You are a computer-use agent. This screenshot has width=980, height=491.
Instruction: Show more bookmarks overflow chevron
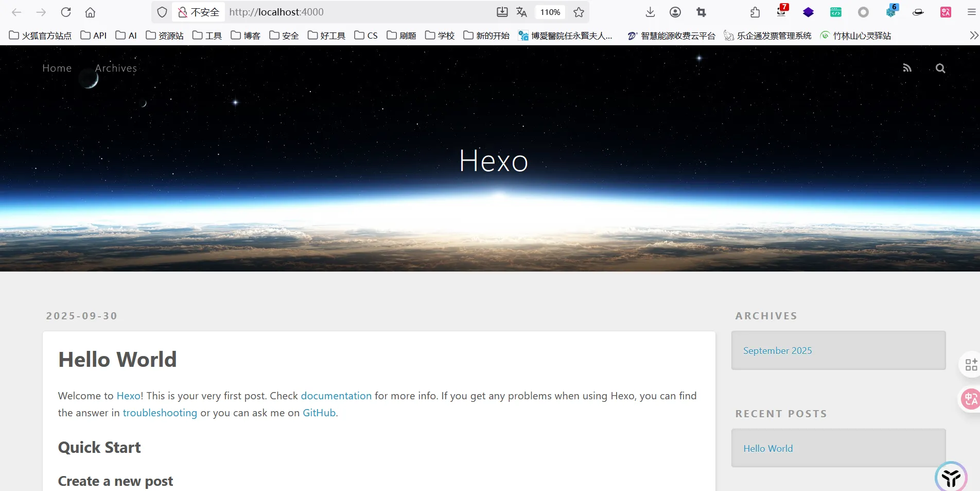(973, 36)
